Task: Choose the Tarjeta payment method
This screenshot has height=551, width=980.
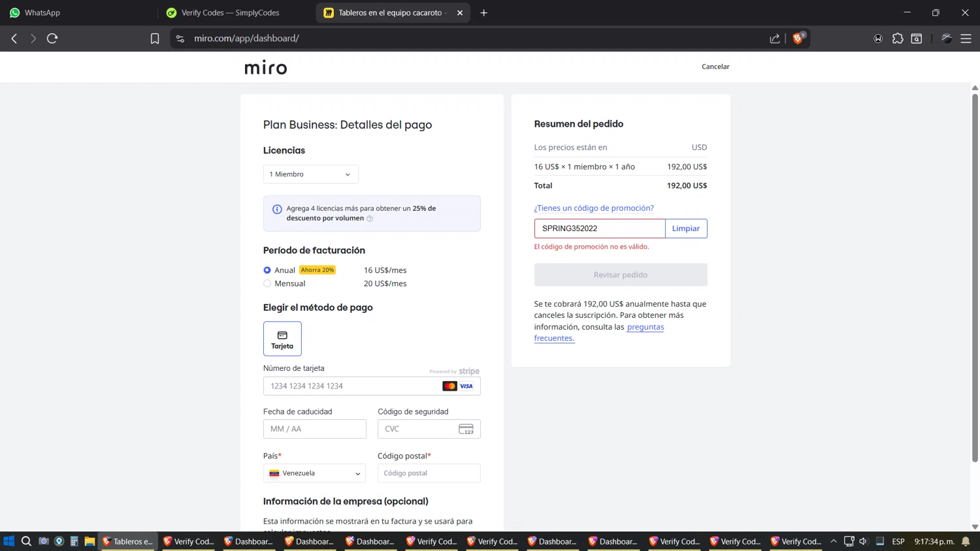Action: tap(282, 339)
